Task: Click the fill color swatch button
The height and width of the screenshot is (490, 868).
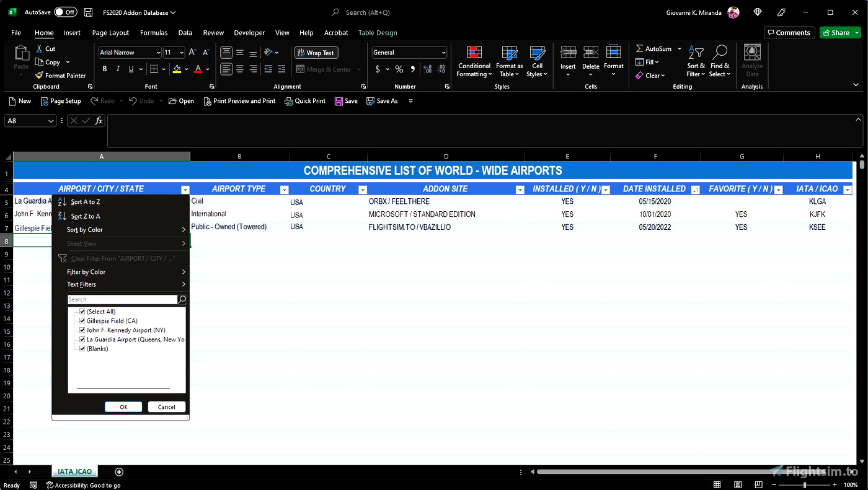Action: [177, 69]
